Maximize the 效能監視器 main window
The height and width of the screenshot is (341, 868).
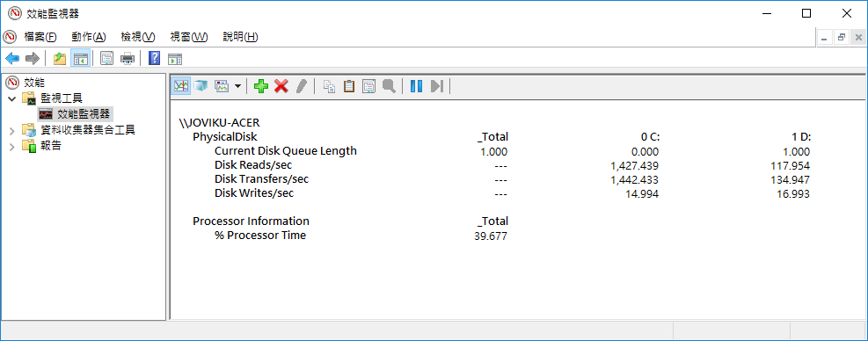[x=806, y=13]
